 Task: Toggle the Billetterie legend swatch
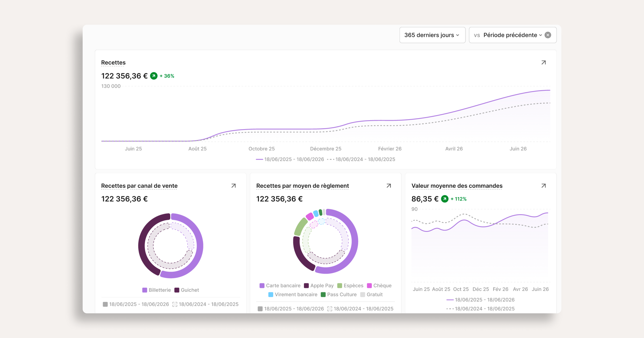tap(145, 290)
